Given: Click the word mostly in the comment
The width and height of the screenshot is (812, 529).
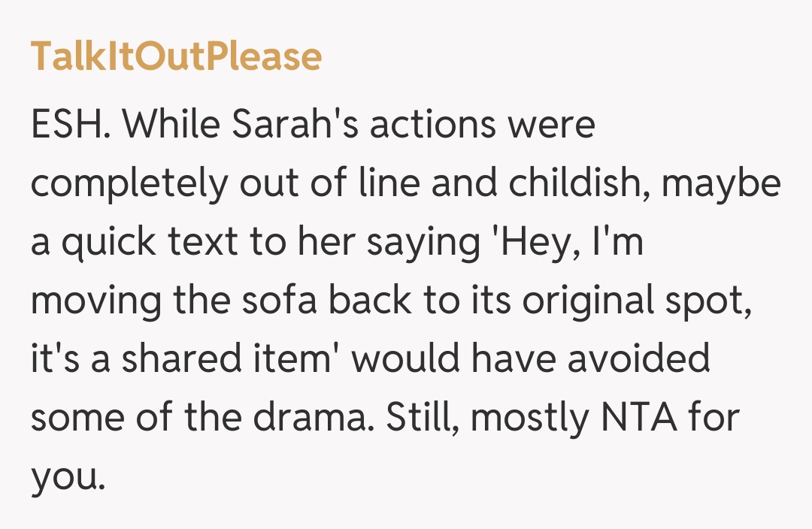Looking at the screenshot, I should coord(530,419).
